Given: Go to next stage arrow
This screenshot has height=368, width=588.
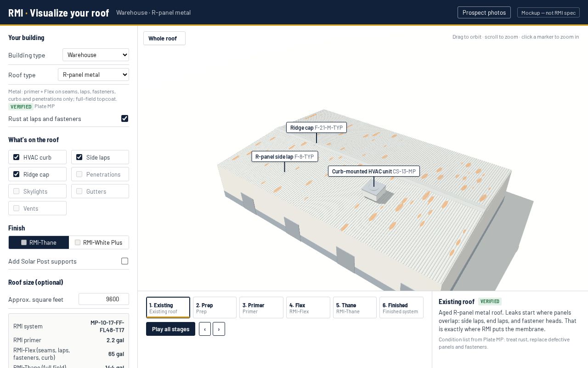Looking at the screenshot, I should [x=219, y=329].
